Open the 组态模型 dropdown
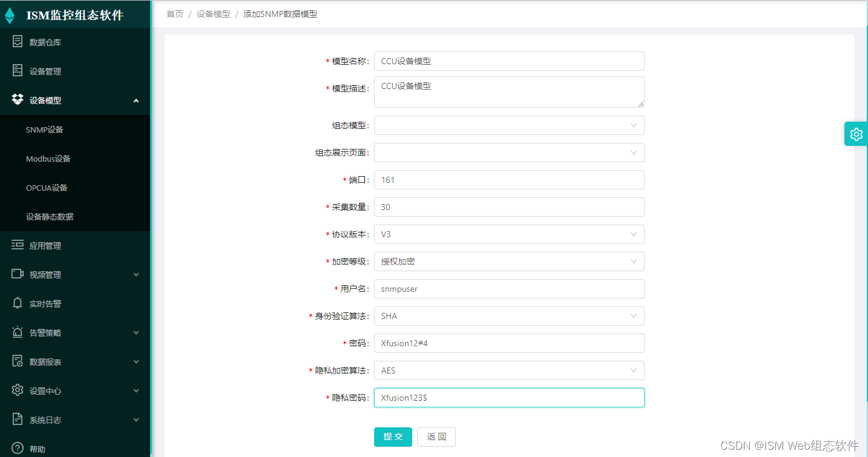The image size is (868, 457). pos(509,125)
